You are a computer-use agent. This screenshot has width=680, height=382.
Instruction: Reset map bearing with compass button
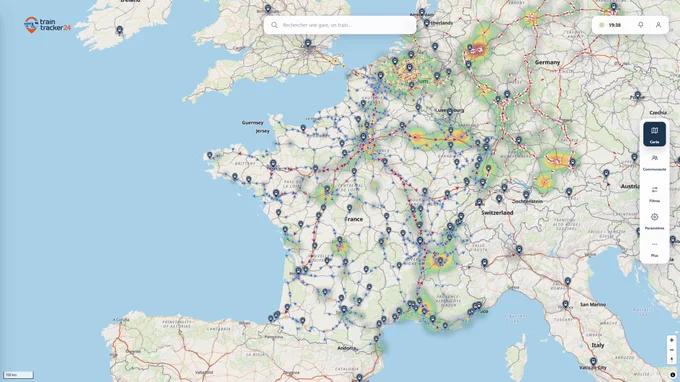671,359
